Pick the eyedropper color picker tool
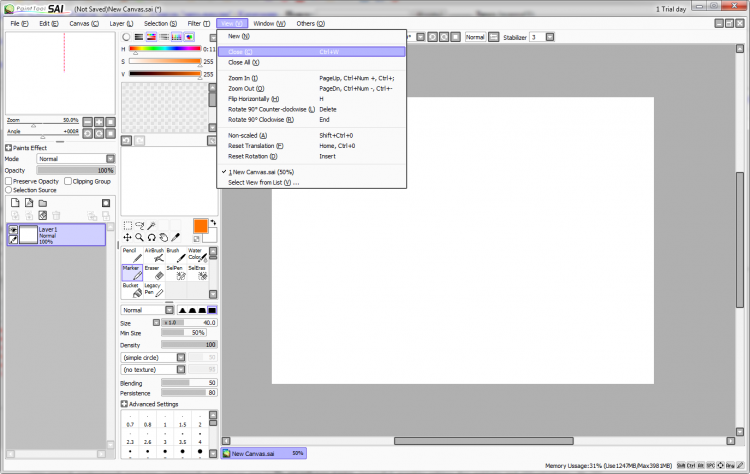 point(176,237)
